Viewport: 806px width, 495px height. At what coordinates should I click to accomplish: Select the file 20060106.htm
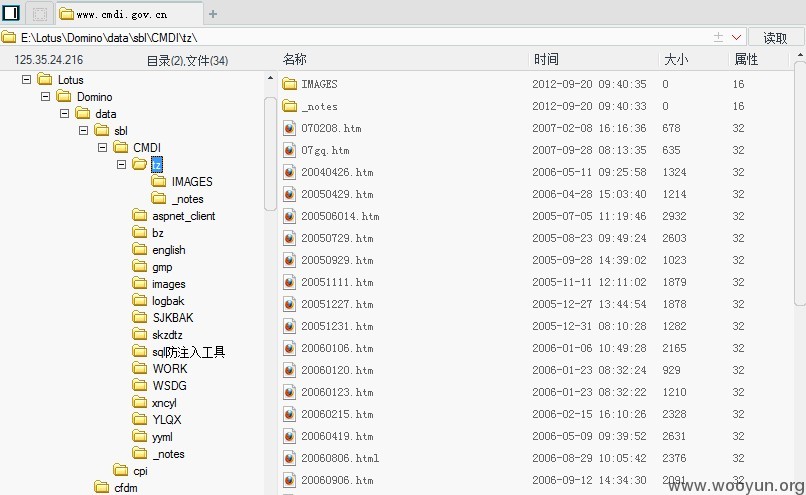[337, 349]
